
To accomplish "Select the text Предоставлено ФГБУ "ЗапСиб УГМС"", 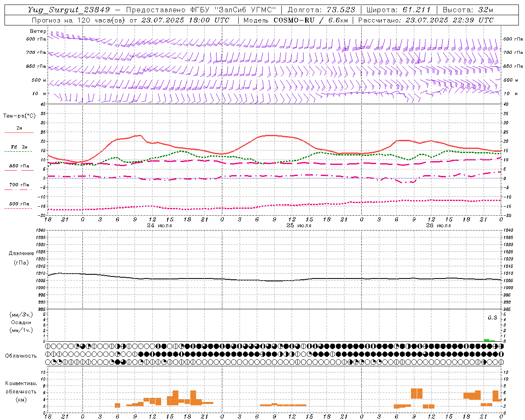I will (201, 10).
